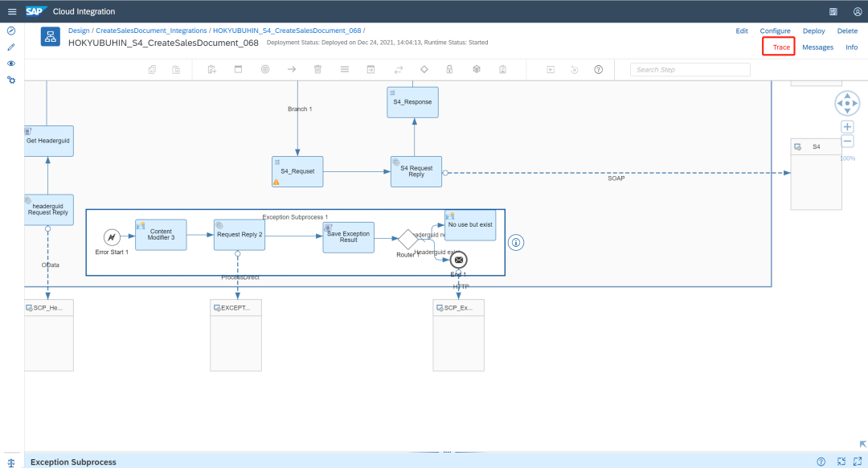Click the toolbar help question icon
This screenshot has width=868, height=468.
[x=599, y=69]
